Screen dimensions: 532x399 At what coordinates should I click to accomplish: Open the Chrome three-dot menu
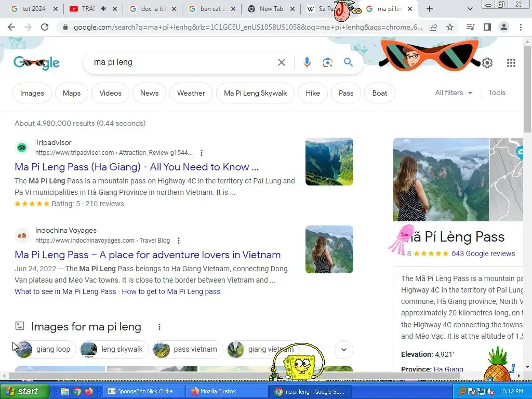click(521, 27)
